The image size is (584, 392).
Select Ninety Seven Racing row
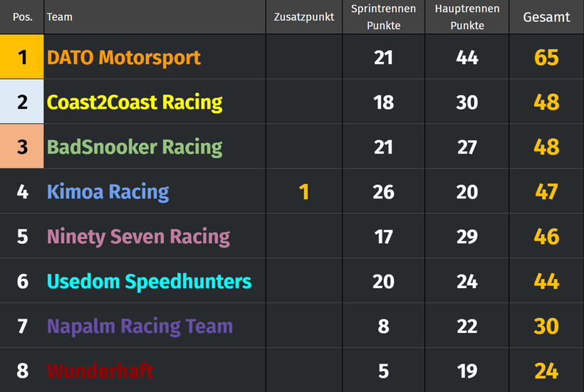tap(291, 236)
